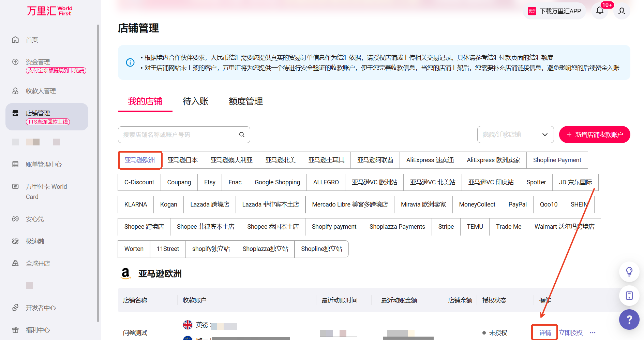Image resolution: width=644 pixels, height=340 pixels.
Task: Click the 搜索店铺名称 search input field
Action: [179, 135]
